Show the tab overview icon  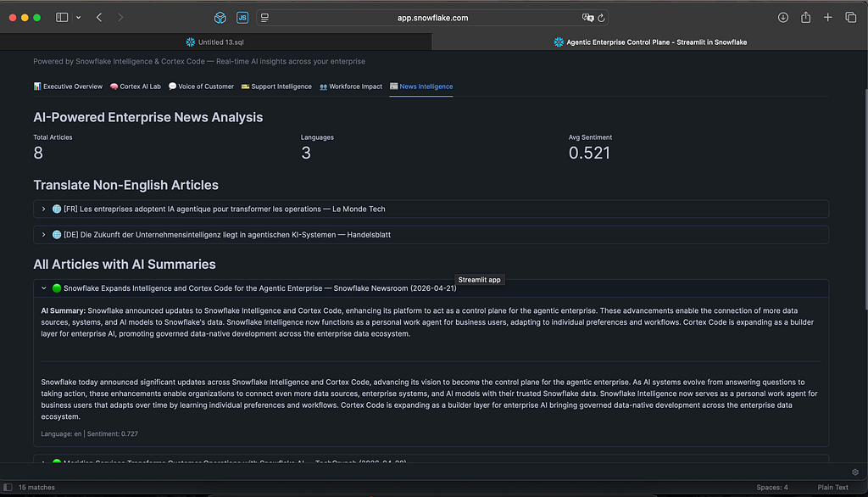coord(851,18)
